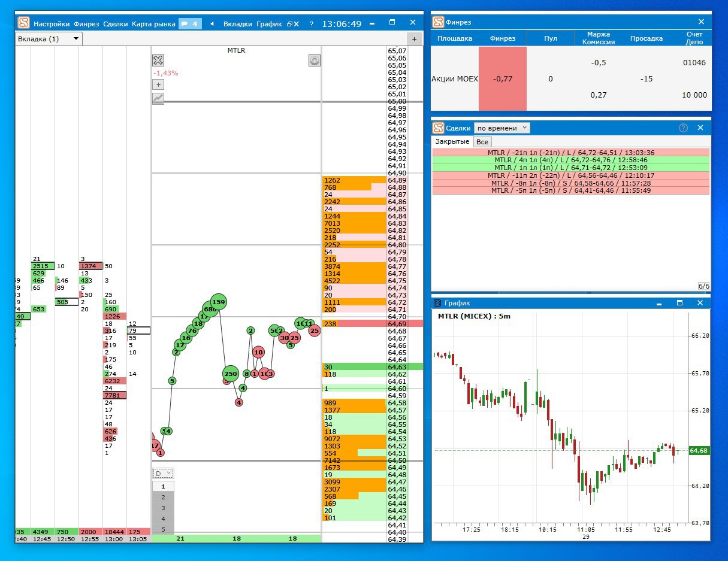Screen dimensions: 728x561
Task: Select preset number 1 under D dropdown
Action: click(x=163, y=487)
